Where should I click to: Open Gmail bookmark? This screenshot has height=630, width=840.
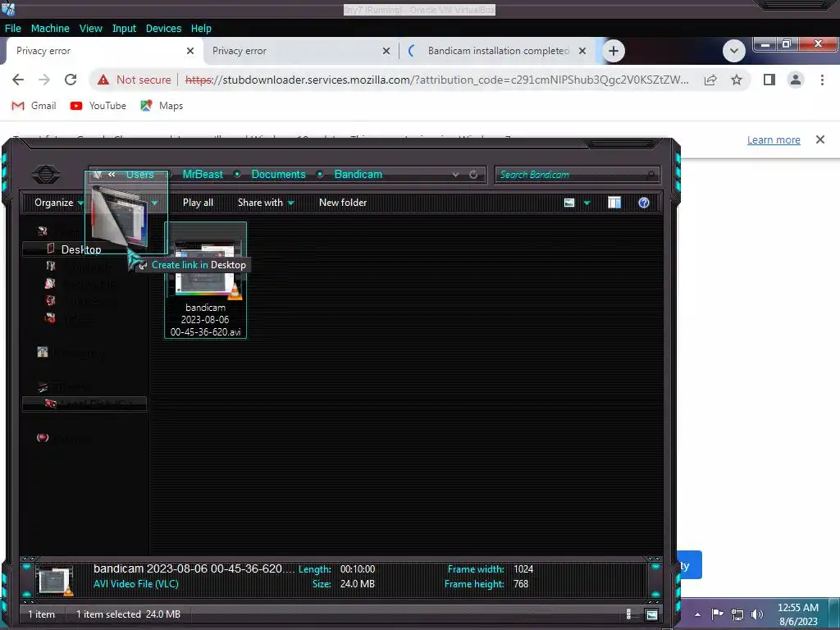tap(34, 106)
